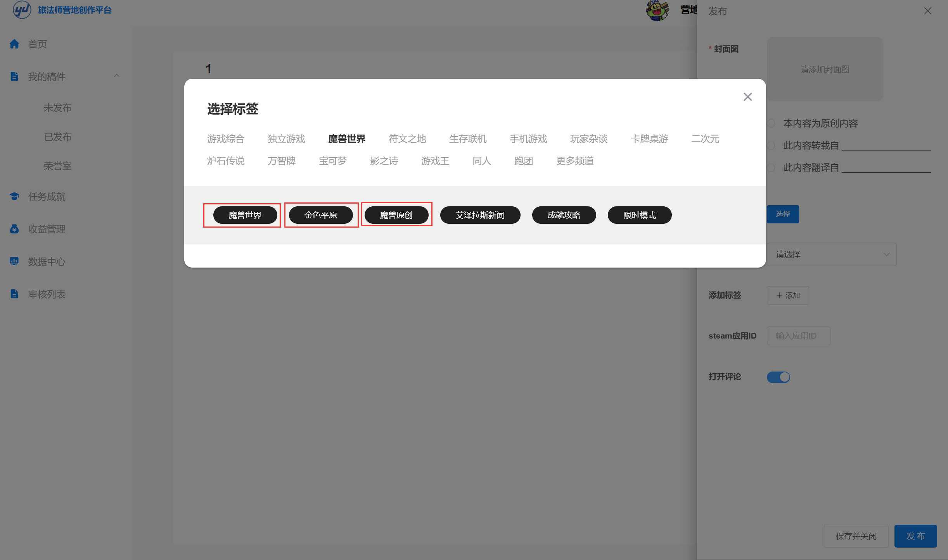Select the 同人 category tab
Screen dimensions: 948x560
[482, 161]
